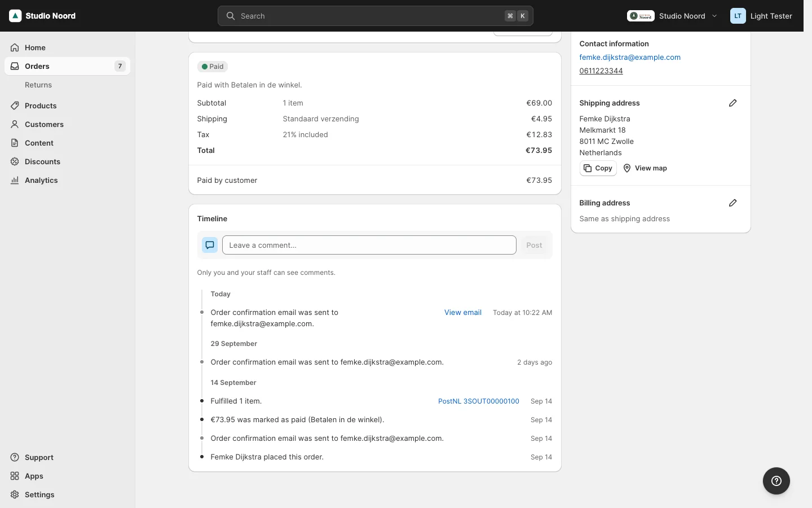Screen dimensions: 812x508
Task: Click the Apps grid icon
Action: (x=15, y=476)
